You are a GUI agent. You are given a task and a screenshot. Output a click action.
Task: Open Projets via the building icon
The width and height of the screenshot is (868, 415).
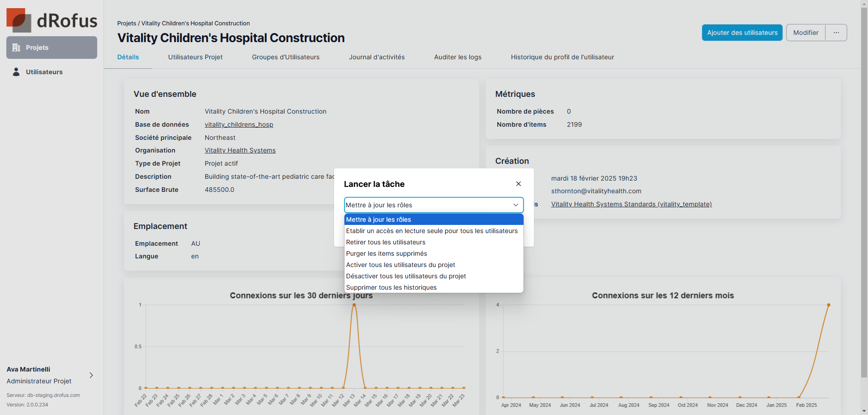click(16, 48)
